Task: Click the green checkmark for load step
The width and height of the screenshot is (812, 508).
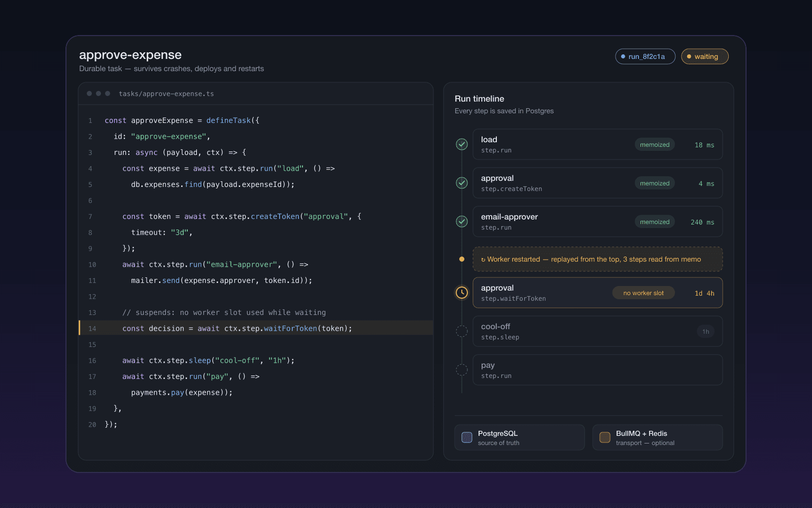Action: click(462, 144)
